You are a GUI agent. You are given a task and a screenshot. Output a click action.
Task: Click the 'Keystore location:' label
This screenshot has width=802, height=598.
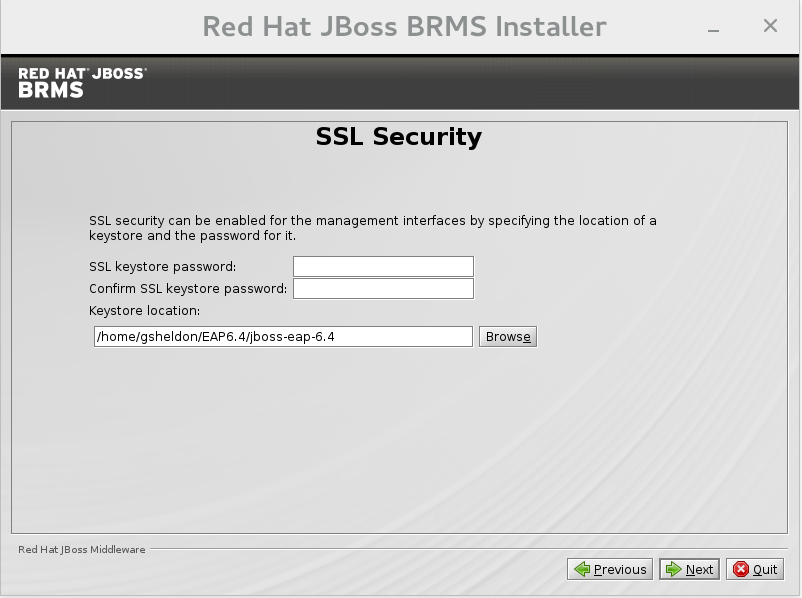pyautogui.click(x=145, y=311)
